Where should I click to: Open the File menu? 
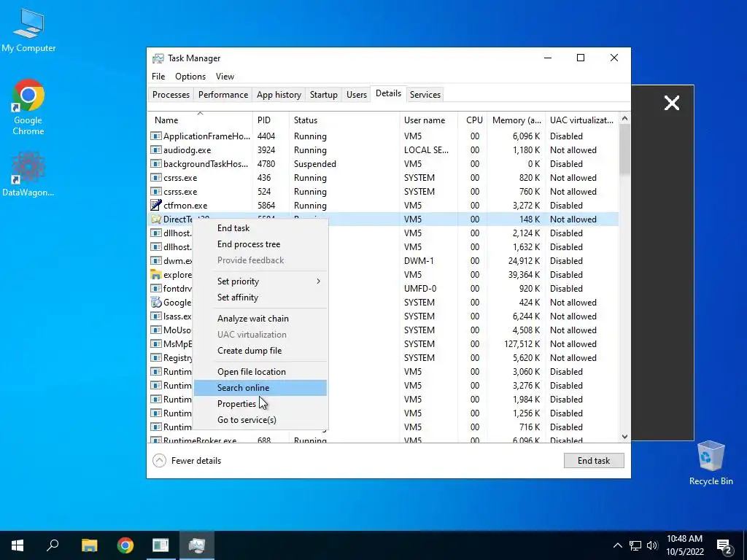(158, 76)
